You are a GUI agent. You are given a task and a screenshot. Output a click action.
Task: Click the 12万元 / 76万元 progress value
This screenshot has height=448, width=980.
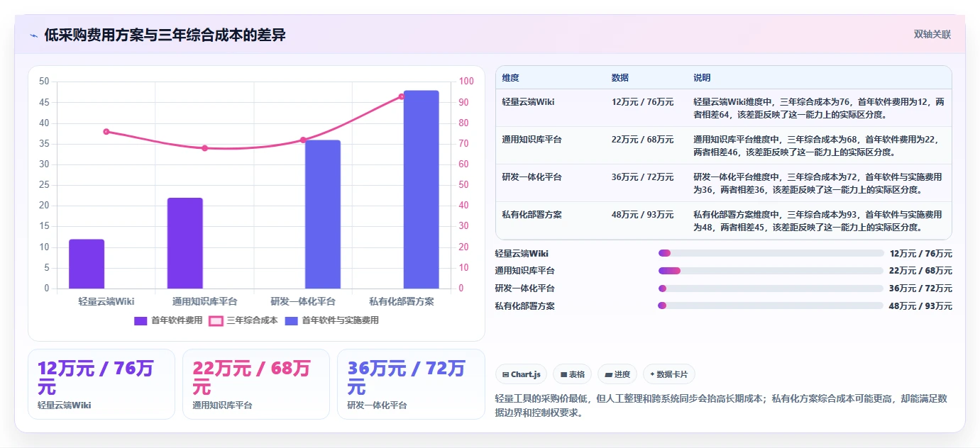click(x=921, y=254)
